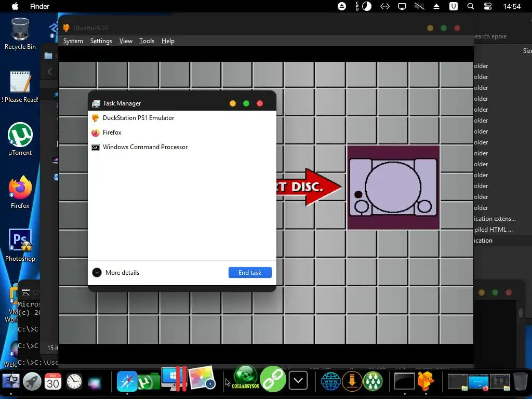Viewport: 532px width, 399px height.
Task: Select Windows Command Processor process
Action: tap(182, 147)
